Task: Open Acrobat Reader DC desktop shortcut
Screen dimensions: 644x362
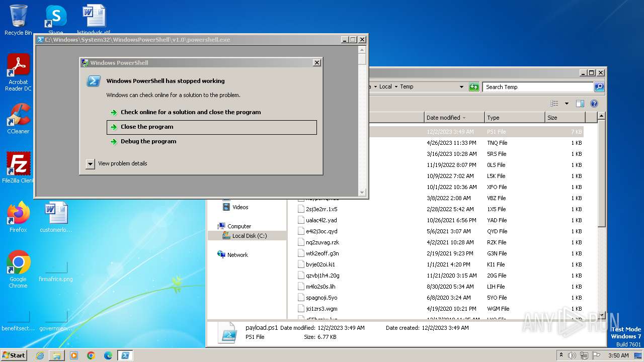Action: pos(18,72)
